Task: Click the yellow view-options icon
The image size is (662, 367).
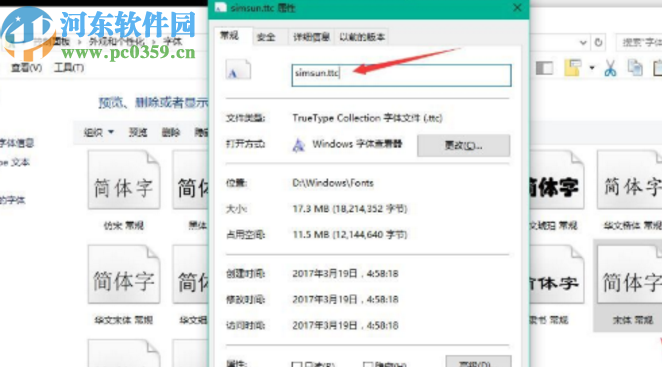Action: (x=572, y=68)
